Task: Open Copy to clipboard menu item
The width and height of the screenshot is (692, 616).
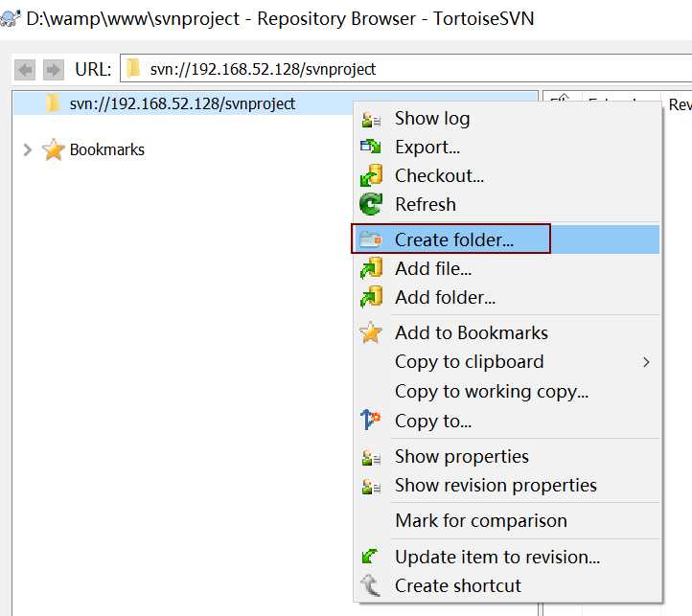Action: pos(507,362)
